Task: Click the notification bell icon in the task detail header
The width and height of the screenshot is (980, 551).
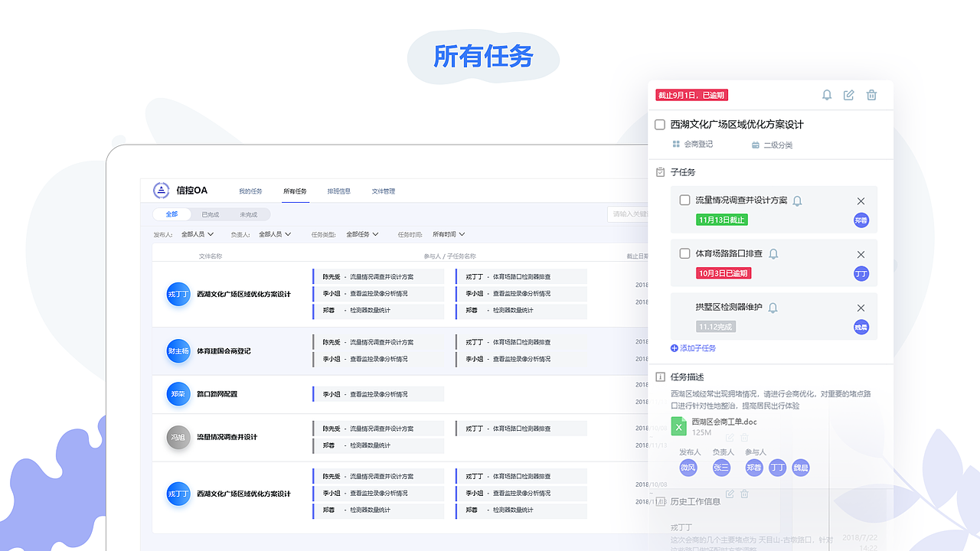Action: (x=827, y=95)
